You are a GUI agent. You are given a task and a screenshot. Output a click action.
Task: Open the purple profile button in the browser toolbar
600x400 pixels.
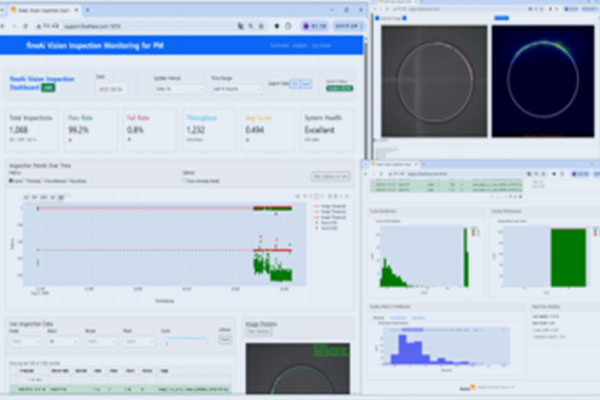pos(315,26)
